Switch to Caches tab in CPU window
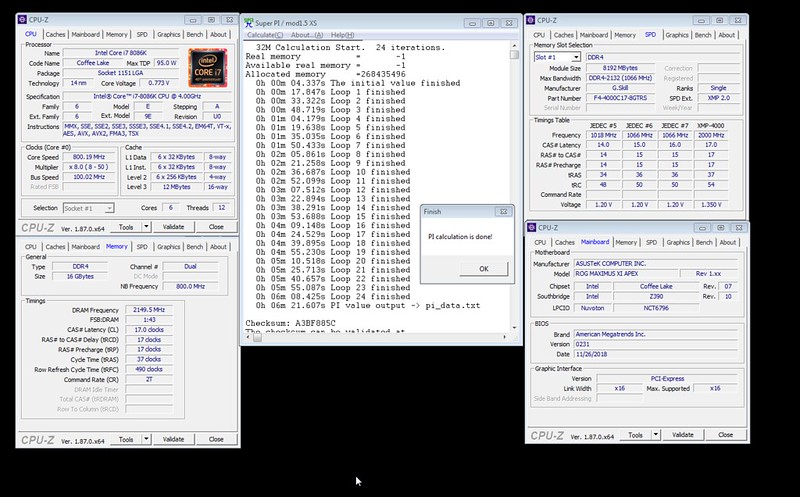Viewport: 800px width, 497px height. pyautogui.click(x=55, y=35)
